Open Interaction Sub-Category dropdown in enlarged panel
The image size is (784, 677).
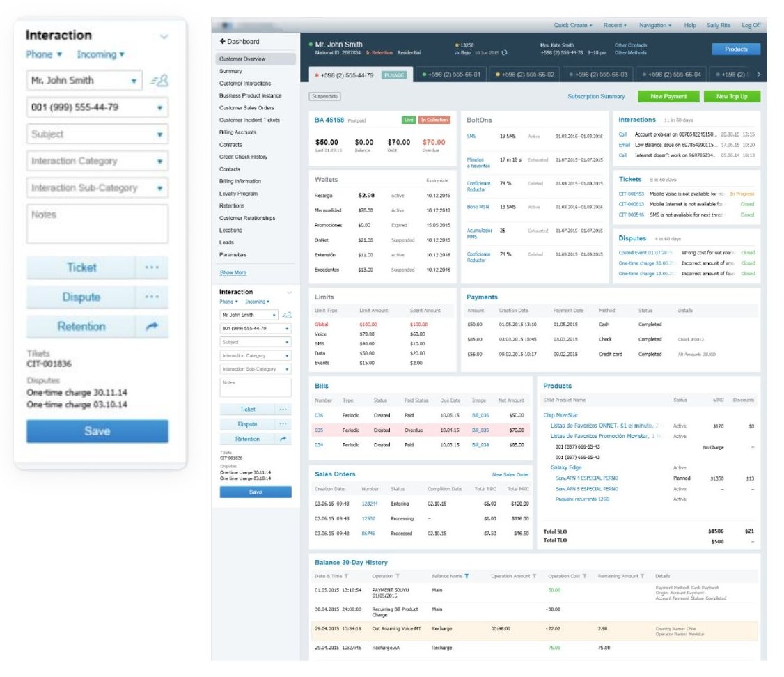click(x=97, y=188)
